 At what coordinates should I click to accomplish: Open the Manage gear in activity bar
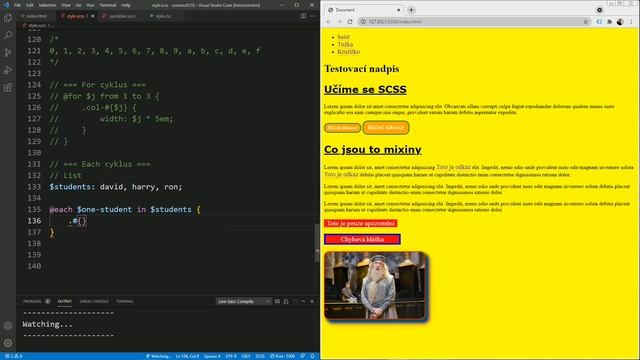tap(8, 343)
